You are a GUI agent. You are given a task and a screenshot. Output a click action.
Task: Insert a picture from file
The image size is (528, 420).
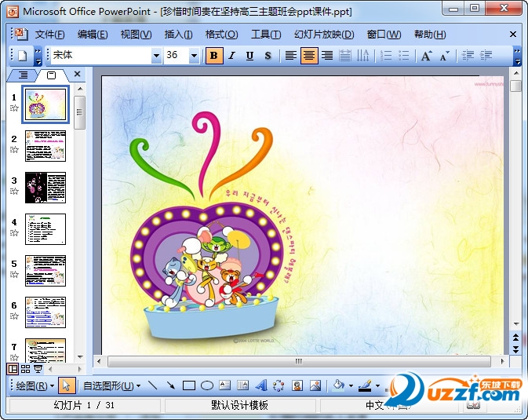pyautogui.click(x=315, y=385)
